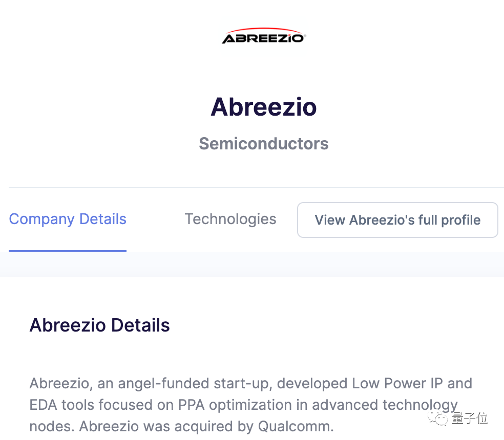Screen dimensions: 504x440
Task: Select the Company Details tab
Action: point(68,219)
